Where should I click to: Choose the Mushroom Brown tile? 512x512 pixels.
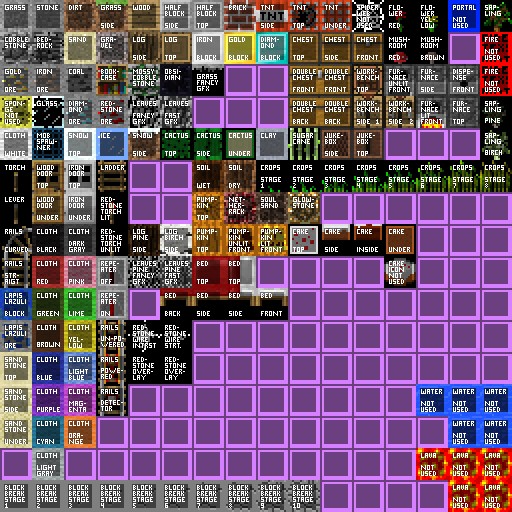click(432, 48)
